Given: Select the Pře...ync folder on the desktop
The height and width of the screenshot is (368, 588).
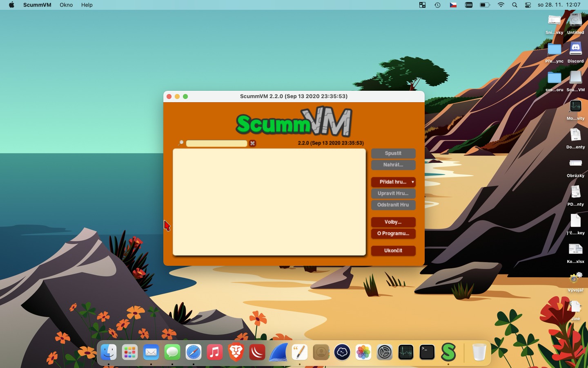Looking at the screenshot, I should tap(554, 52).
